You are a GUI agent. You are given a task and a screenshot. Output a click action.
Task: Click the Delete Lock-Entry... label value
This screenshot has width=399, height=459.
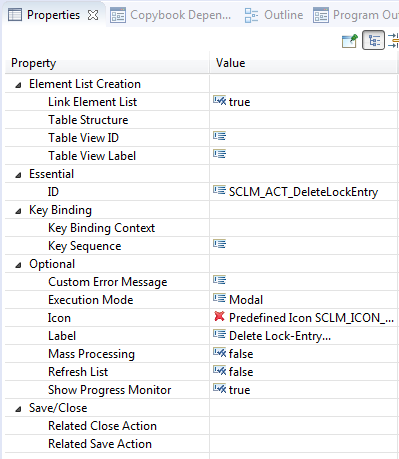tap(280, 336)
